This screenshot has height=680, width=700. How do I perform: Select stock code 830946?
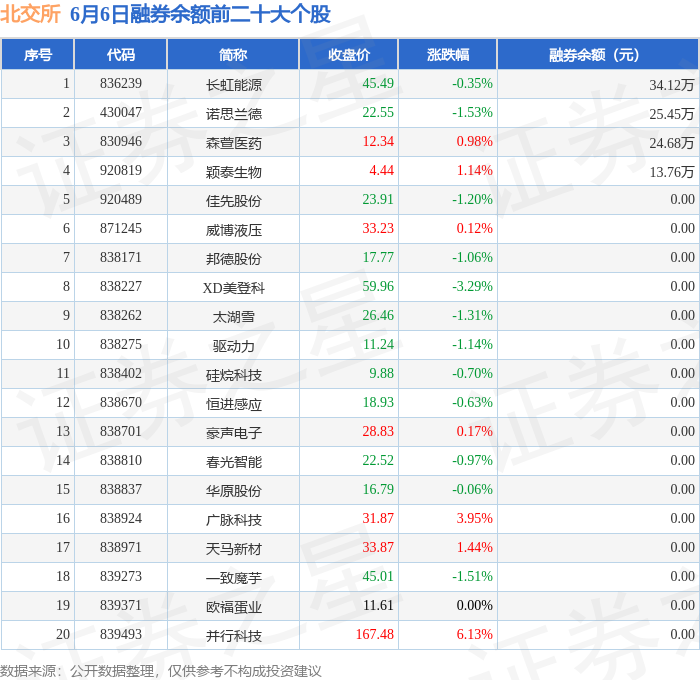coord(121,142)
